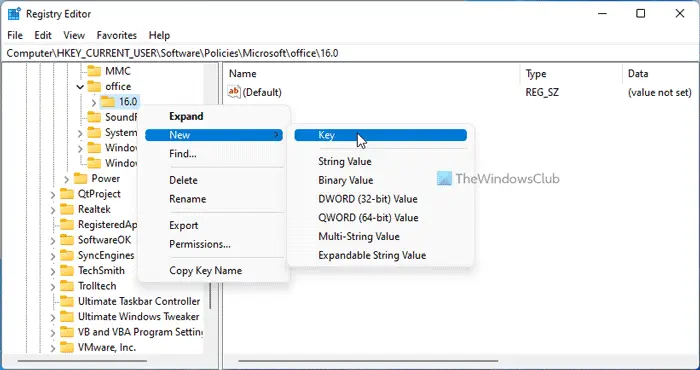
Task: Click the Power folder icon
Action: click(x=80, y=179)
